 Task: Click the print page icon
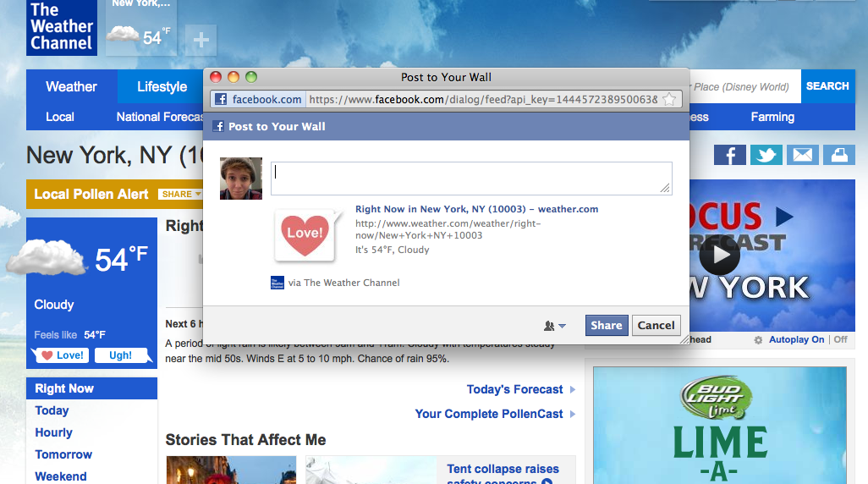coord(838,155)
